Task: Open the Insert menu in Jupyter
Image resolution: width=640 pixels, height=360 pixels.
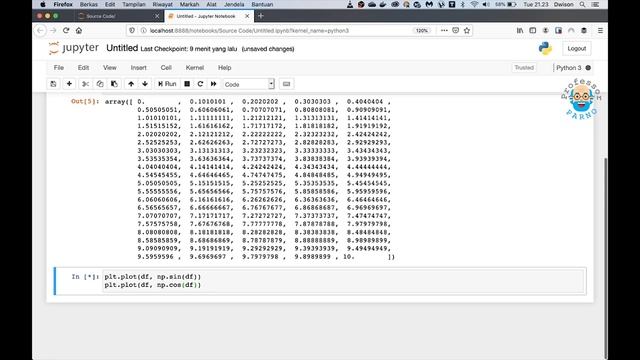Action: [138, 68]
